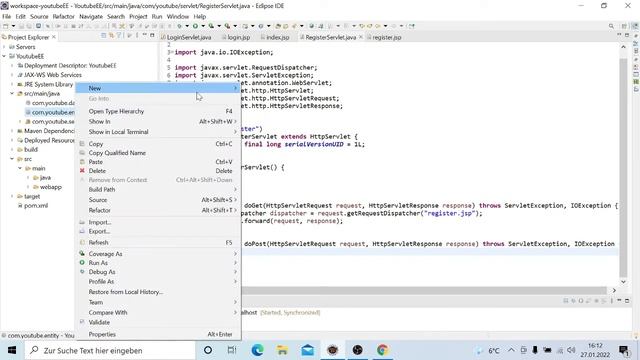Open the New toolbar dropdown arrow
Image resolution: width=640 pixels, height=360 pixels.
13,26
